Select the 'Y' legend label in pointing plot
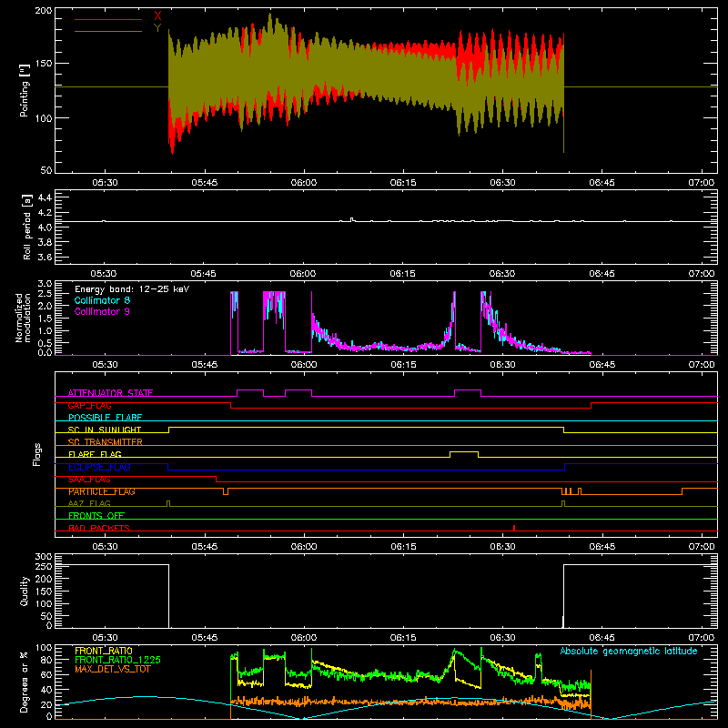 (157, 28)
